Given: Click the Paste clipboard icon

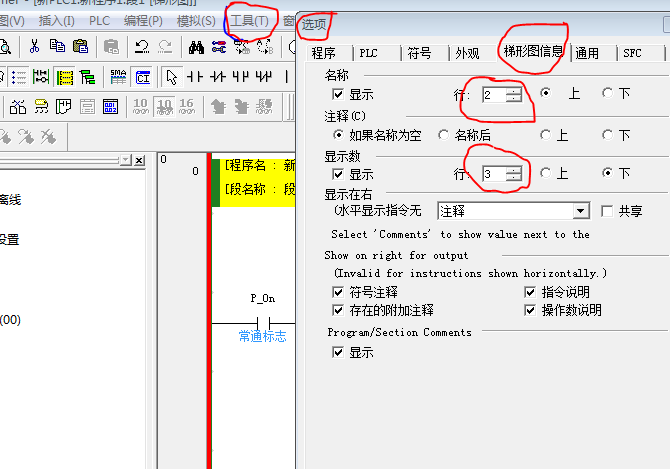Looking at the screenshot, I should click(x=81, y=46).
